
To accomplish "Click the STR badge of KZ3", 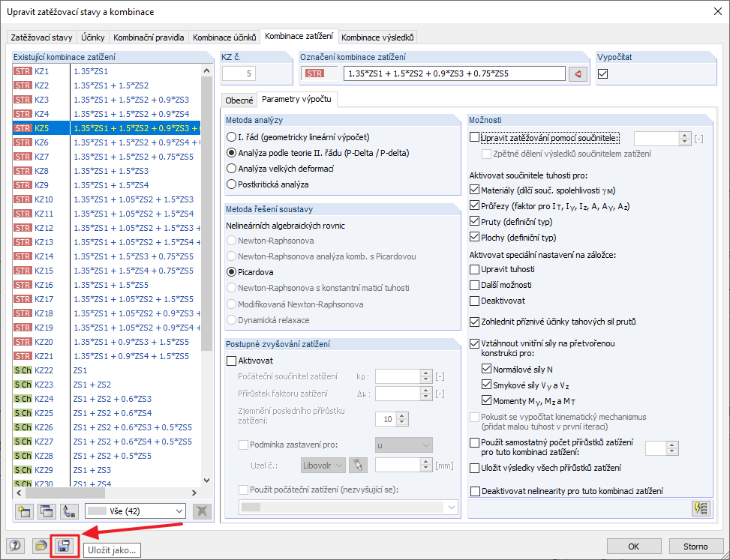I will pyautogui.click(x=23, y=100).
